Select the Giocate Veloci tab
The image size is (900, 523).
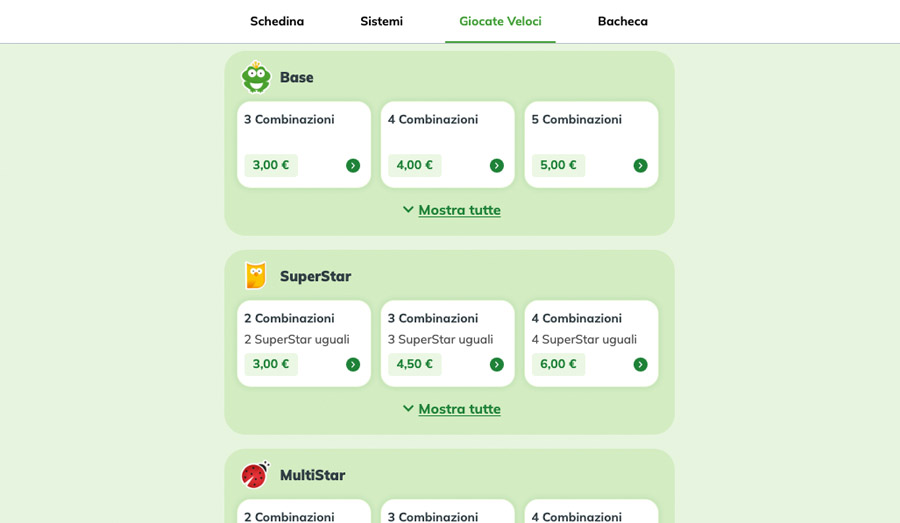click(x=500, y=21)
